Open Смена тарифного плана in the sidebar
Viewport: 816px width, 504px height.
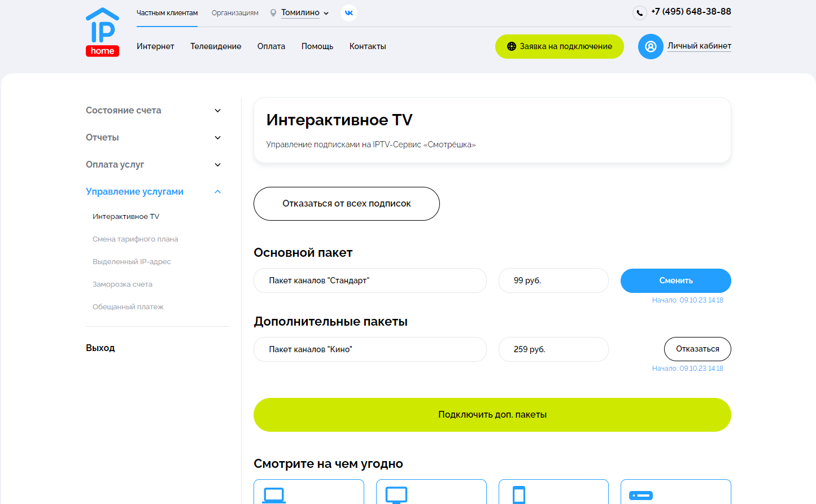tap(135, 239)
